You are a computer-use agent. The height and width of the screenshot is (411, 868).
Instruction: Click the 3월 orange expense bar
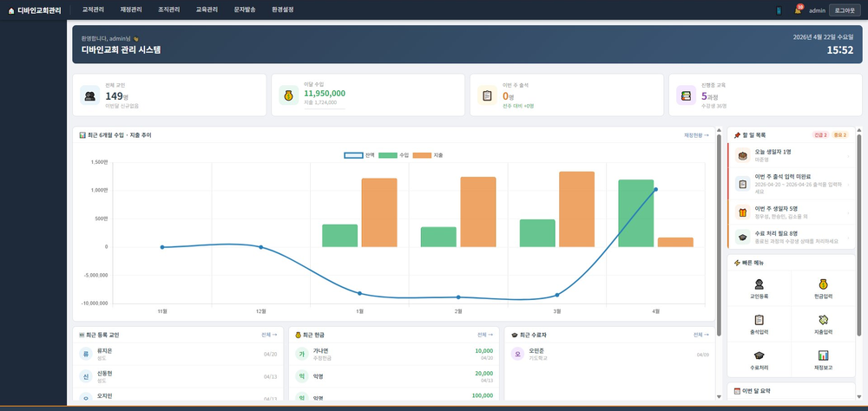(577, 209)
